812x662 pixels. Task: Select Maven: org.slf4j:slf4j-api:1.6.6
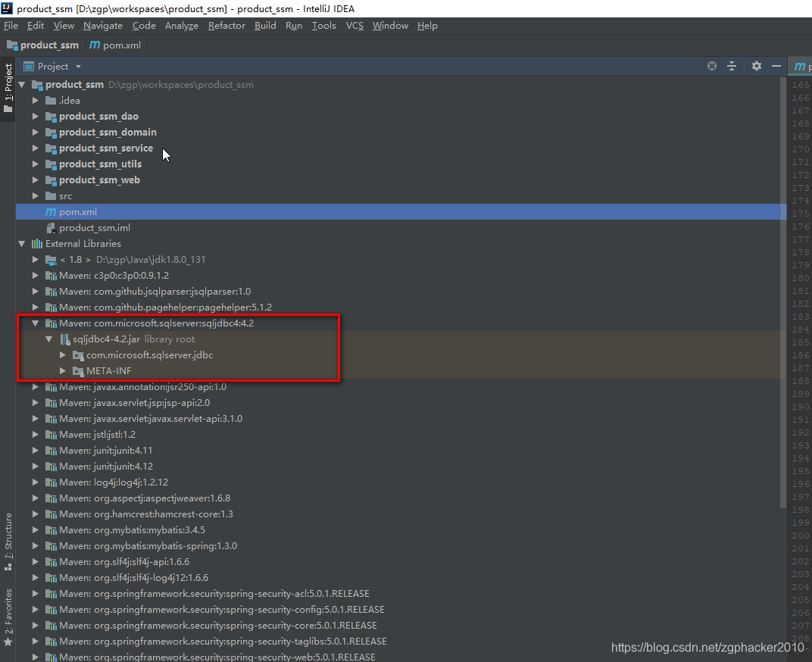(x=124, y=562)
